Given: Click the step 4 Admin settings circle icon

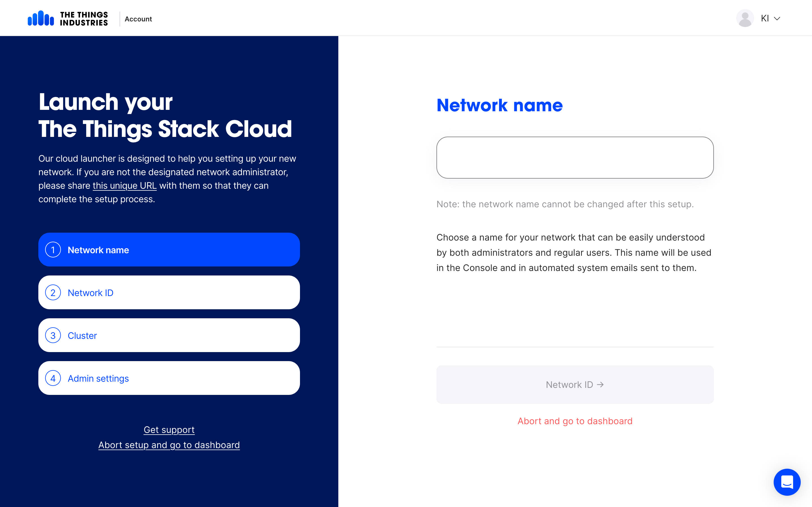Looking at the screenshot, I should (x=53, y=379).
